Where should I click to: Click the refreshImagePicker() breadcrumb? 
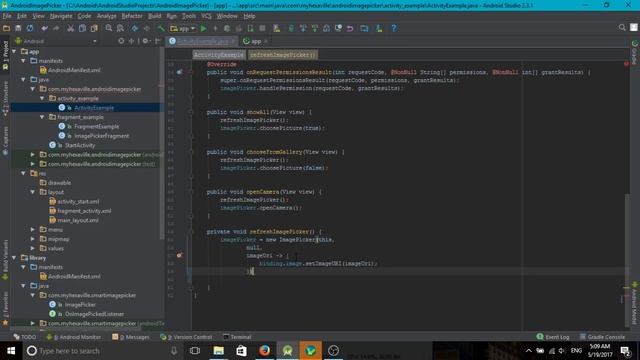[x=282, y=55]
